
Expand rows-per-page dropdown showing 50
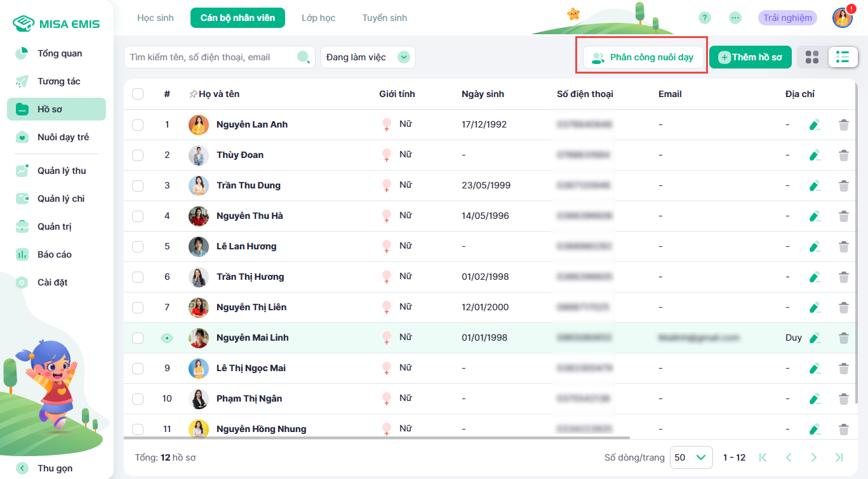click(691, 457)
